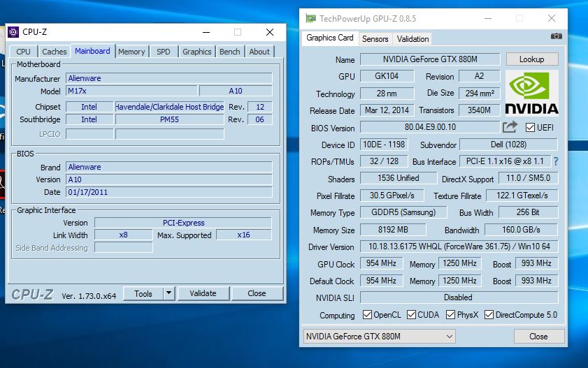The width and height of the screenshot is (588, 368).
Task: Toggle the CUDA checkbox
Action: (411, 315)
